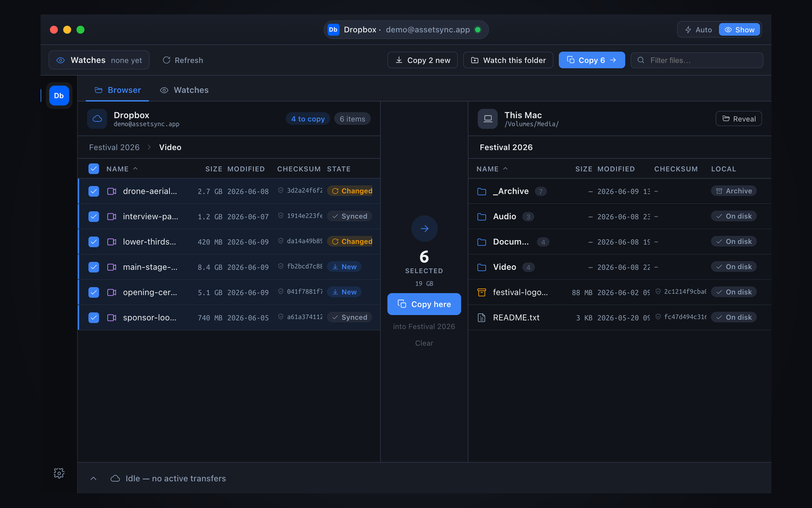812x508 pixels.
Task: Expand the transfers panel chevron
Action: click(93, 479)
